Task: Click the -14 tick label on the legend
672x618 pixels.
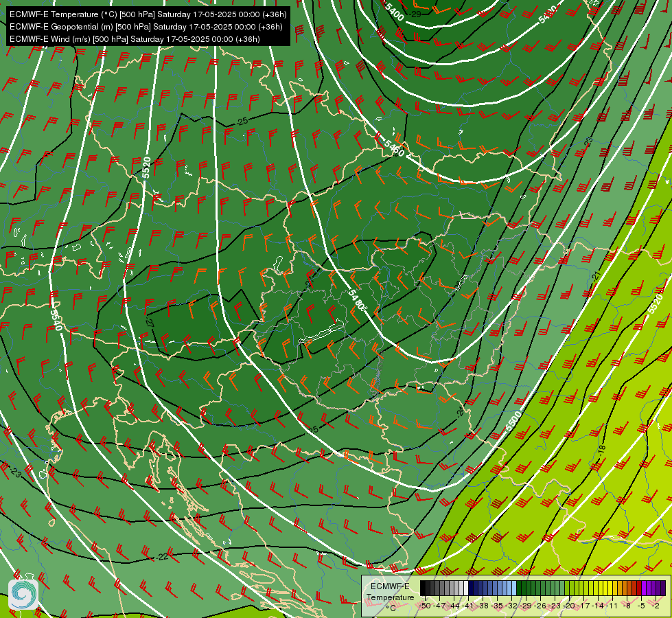Action: coord(598,606)
